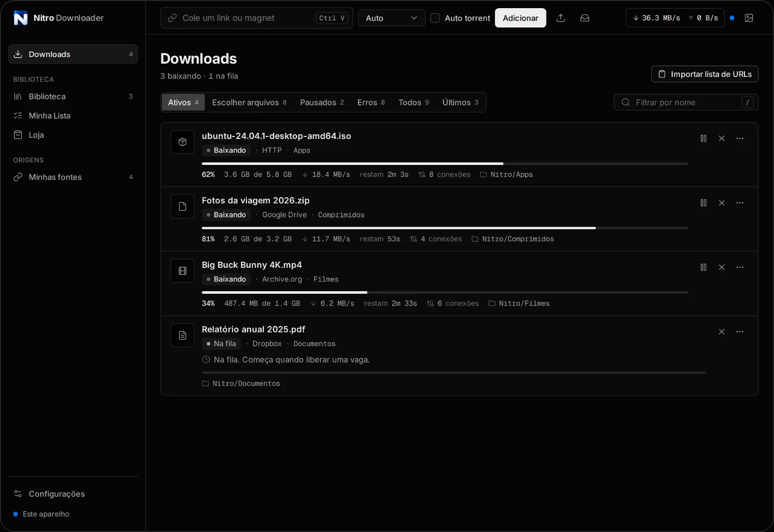The image size is (774, 532).
Task: Remove Relatório anual 2025.pdf from queue
Action: (x=722, y=332)
